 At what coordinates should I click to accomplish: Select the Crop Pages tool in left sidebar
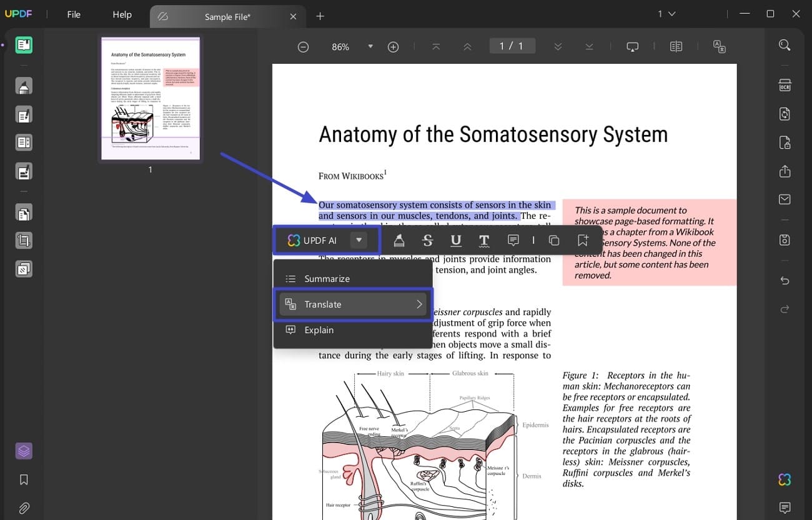coord(24,241)
